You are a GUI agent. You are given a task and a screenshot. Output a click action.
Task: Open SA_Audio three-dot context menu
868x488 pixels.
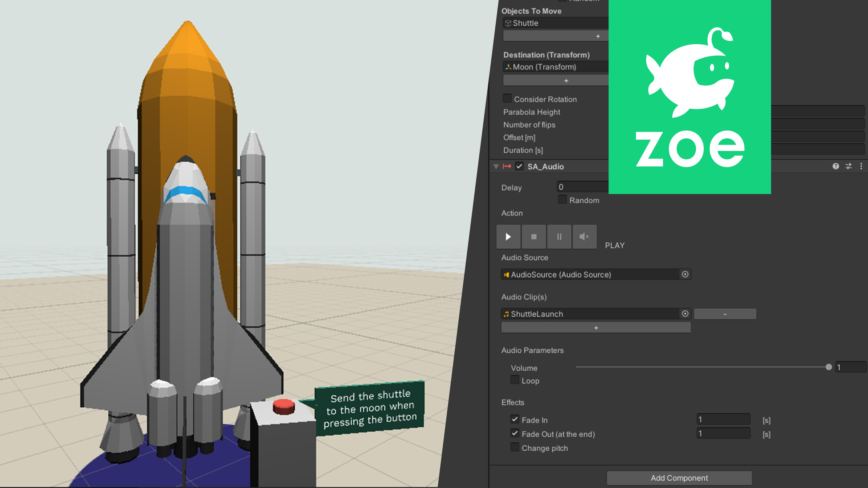[x=861, y=166]
